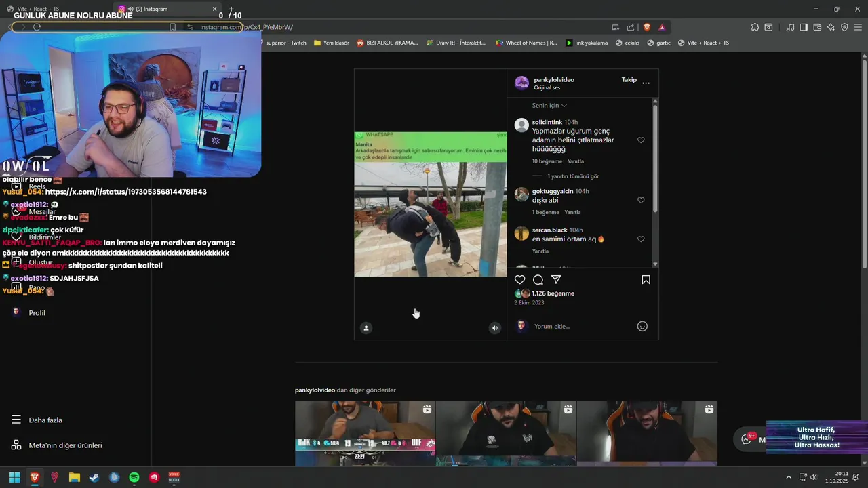Open the third related reel thumbnail
The width and height of the screenshot is (868, 488).
coord(647,434)
